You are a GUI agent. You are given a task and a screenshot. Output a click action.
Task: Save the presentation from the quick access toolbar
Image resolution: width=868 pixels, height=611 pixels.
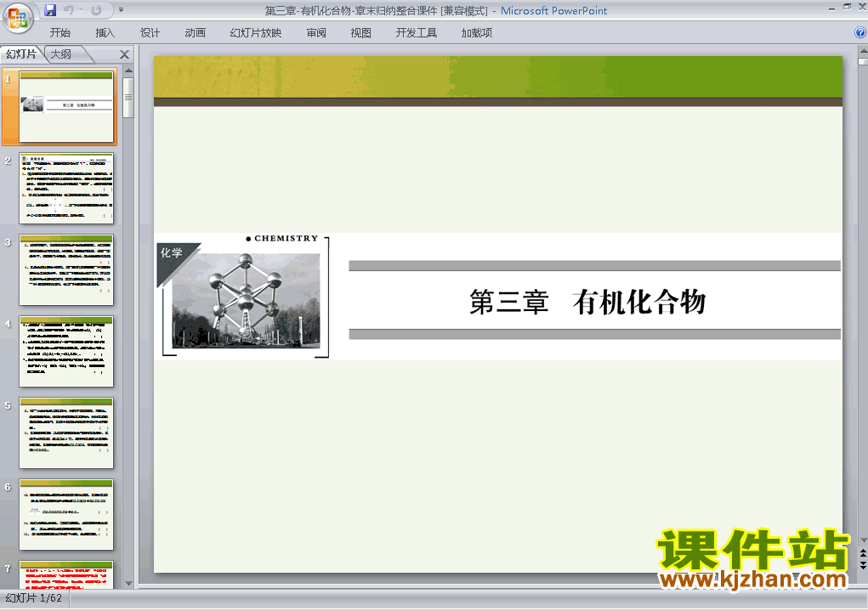[50, 10]
